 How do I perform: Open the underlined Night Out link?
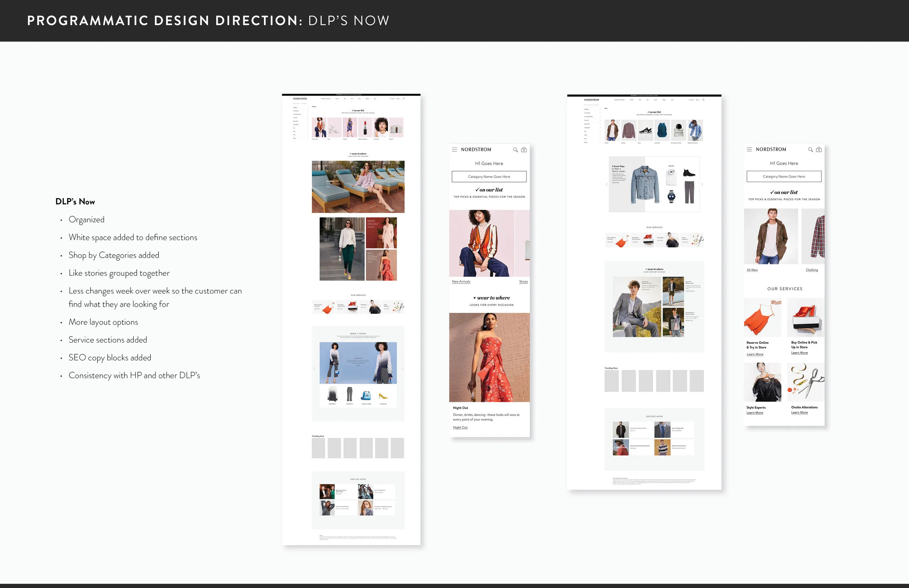(x=460, y=427)
